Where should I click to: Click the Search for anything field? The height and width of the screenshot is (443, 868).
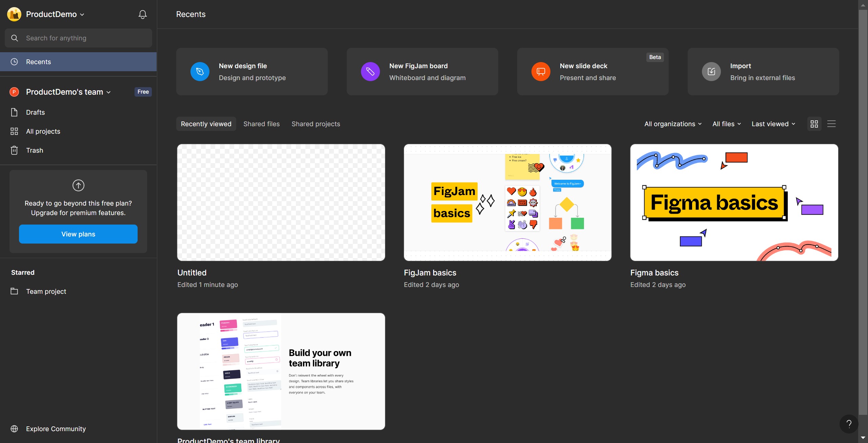click(x=78, y=38)
